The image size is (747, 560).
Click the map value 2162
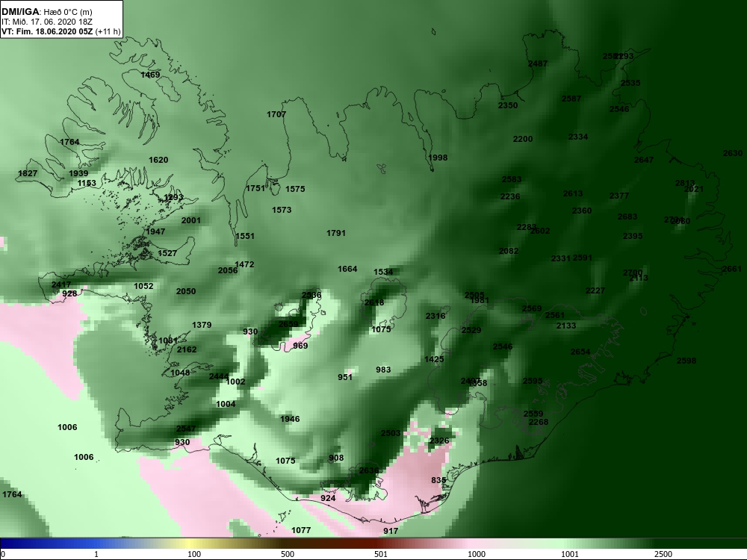[x=187, y=349]
